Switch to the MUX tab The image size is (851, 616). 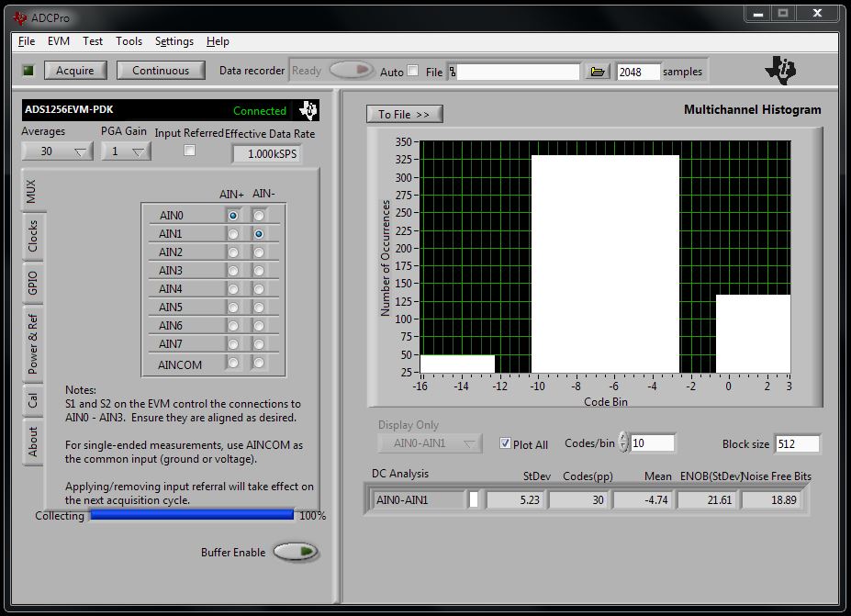click(x=32, y=191)
